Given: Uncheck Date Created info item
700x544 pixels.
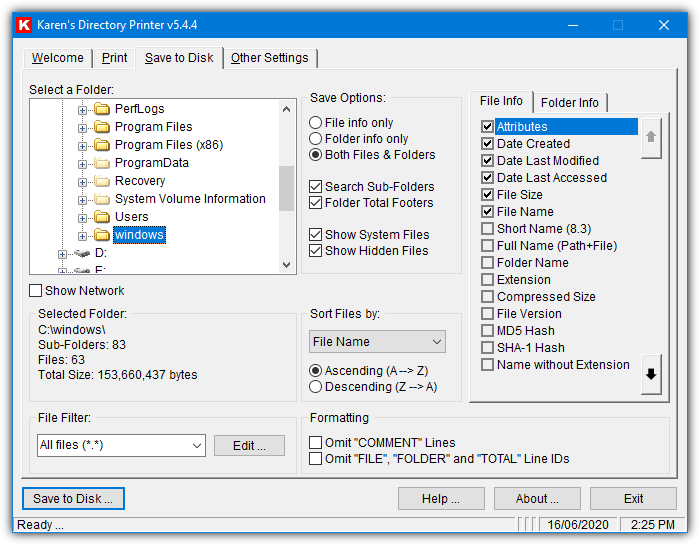Looking at the screenshot, I should 487,144.
